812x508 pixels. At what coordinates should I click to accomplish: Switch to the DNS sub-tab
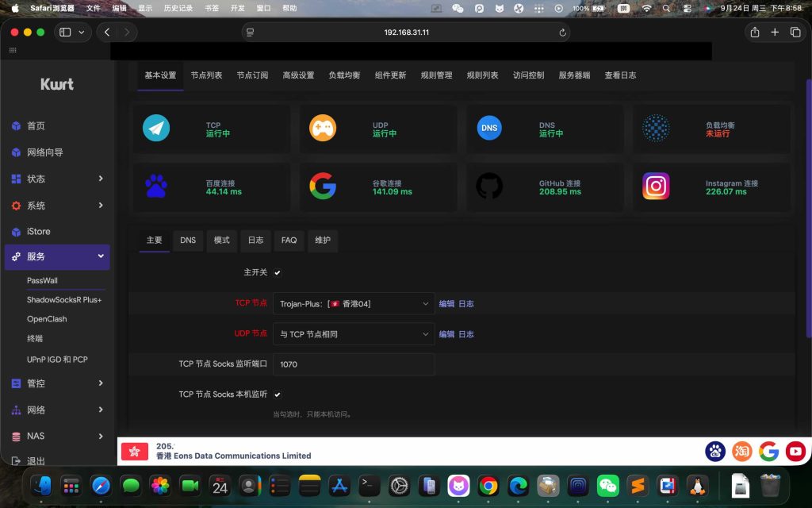coord(188,241)
